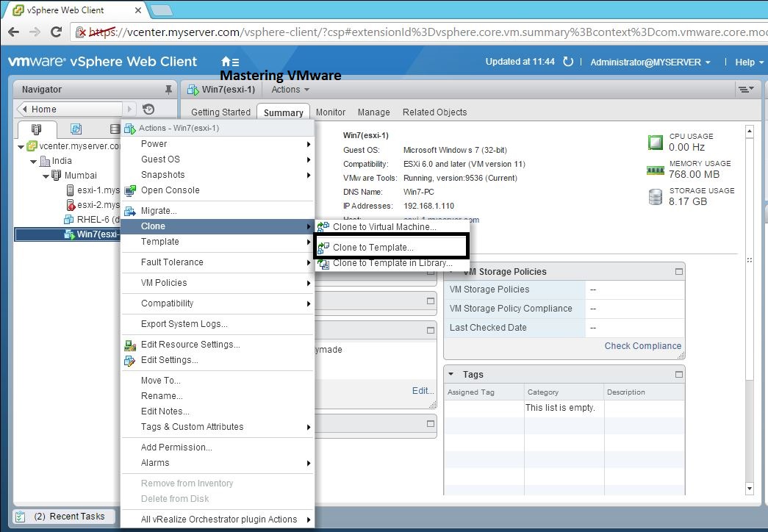The image size is (768, 532).
Task: Click the summary scrollbar down arrow
Action: pos(750,489)
